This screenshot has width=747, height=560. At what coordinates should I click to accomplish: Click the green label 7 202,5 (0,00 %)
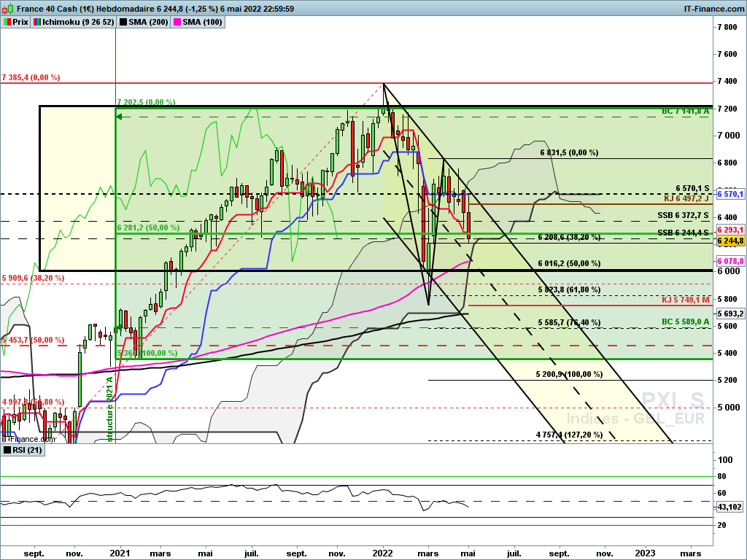(146, 102)
